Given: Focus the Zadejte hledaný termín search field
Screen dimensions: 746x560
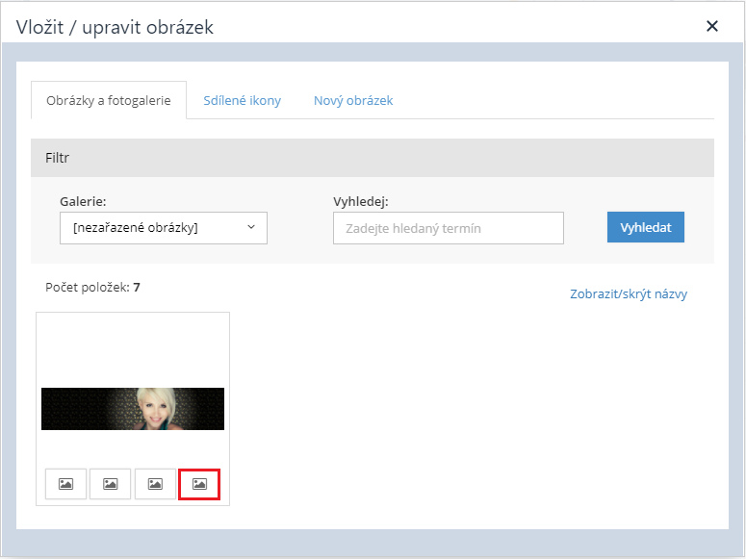Looking at the screenshot, I should pyautogui.click(x=449, y=228).
